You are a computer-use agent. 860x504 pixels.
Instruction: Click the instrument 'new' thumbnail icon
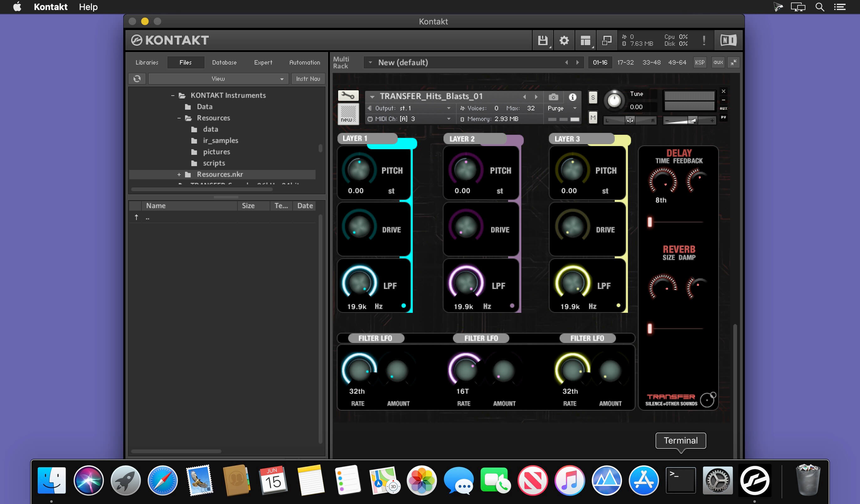tap(348, 114)
